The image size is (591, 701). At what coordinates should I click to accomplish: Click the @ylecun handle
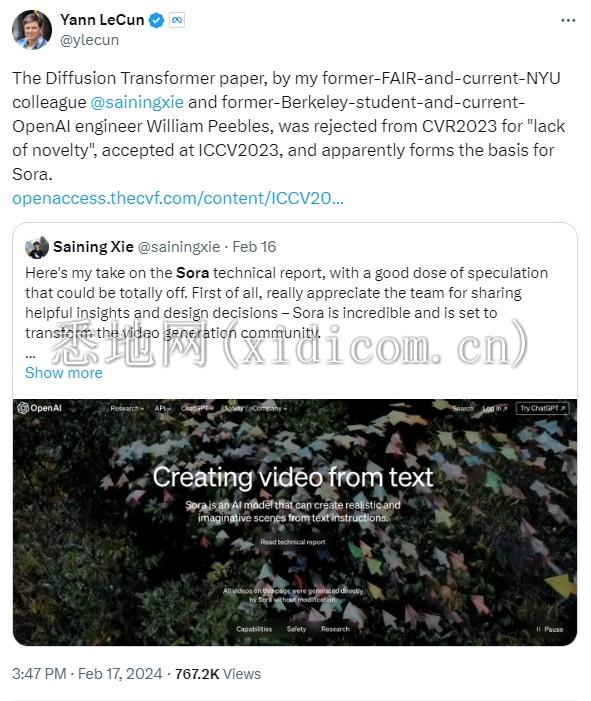pos(89,40)
